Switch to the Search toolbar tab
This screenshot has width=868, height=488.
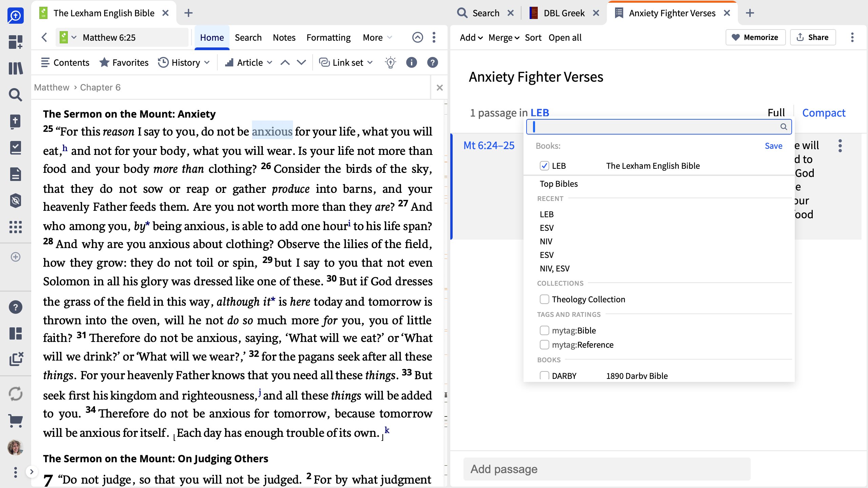248,37
